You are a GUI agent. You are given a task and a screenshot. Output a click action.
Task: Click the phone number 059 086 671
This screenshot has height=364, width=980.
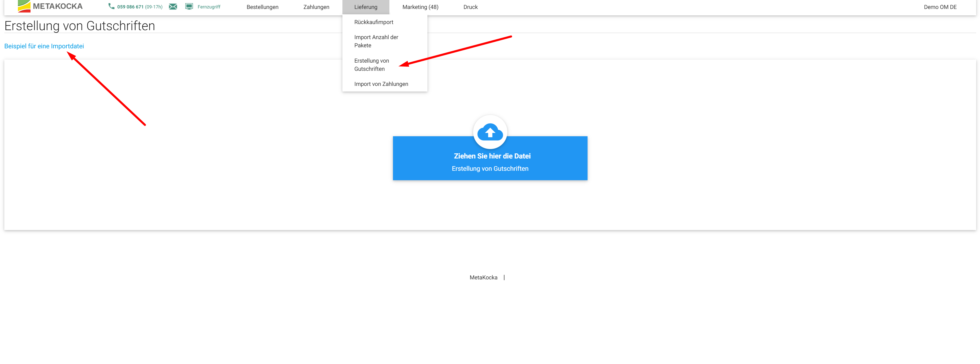tap(130, 7)
